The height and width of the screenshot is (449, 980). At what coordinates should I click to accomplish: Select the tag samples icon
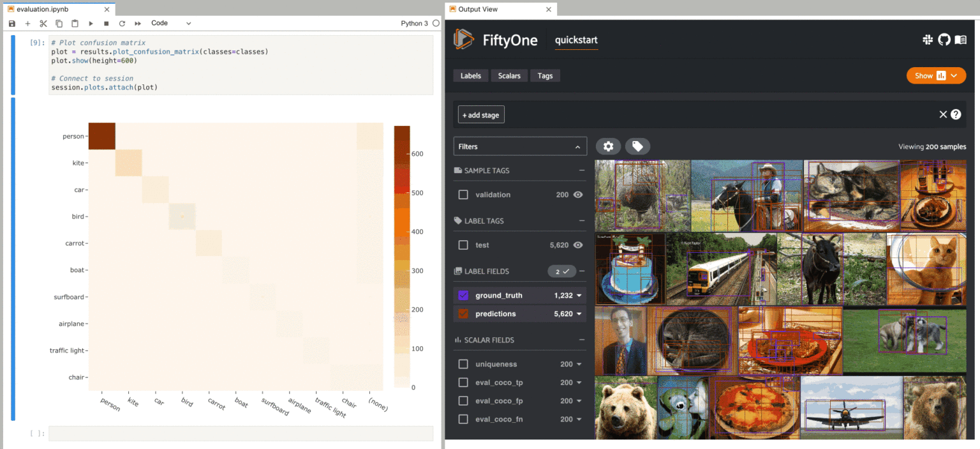pos(637,146)
